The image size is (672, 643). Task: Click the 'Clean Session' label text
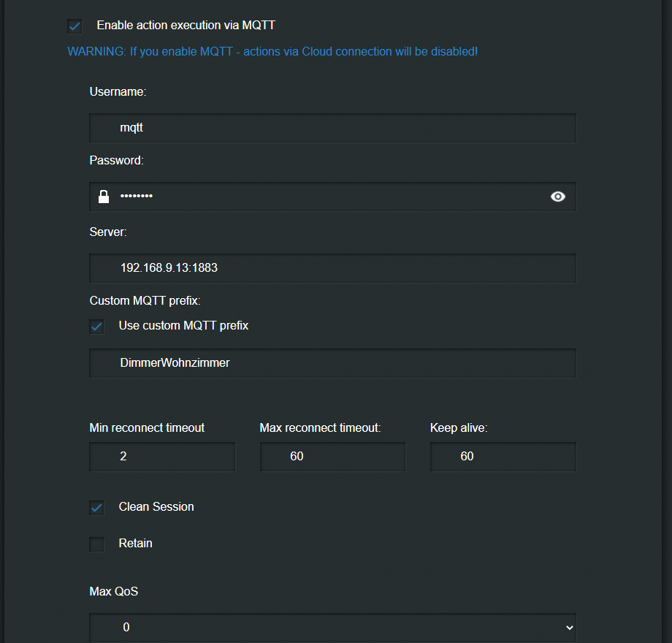coord(156,506)
